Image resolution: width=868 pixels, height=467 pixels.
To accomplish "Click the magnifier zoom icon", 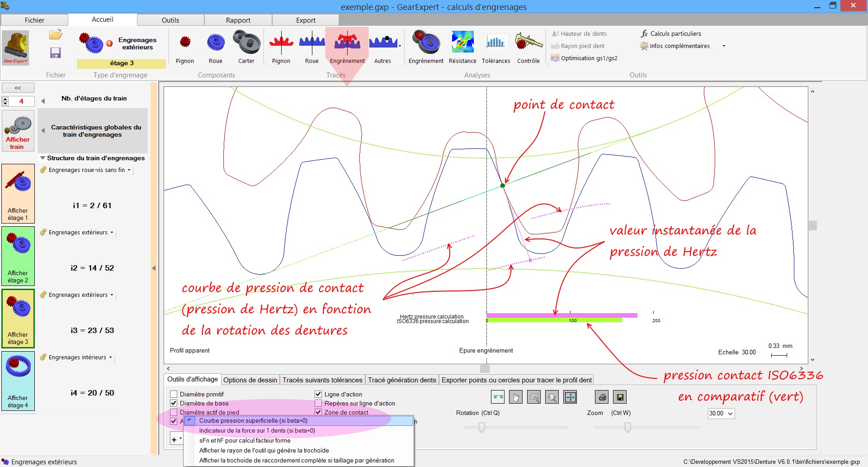I will tap(552, 397).
